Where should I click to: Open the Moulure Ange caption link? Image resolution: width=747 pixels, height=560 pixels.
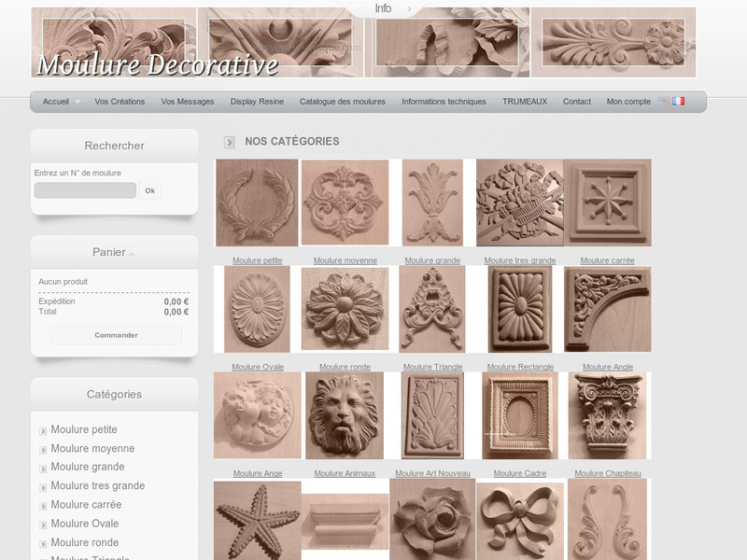[x=258, y=473]
